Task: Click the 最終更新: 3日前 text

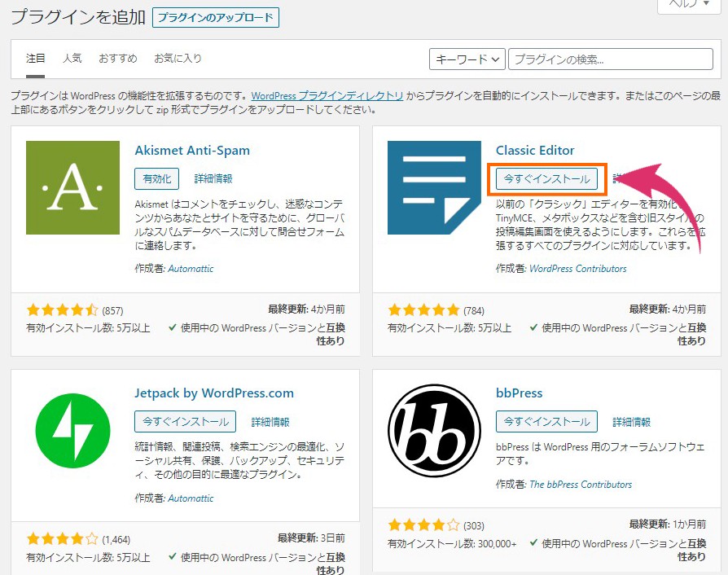Action: (x=311, y=538)
